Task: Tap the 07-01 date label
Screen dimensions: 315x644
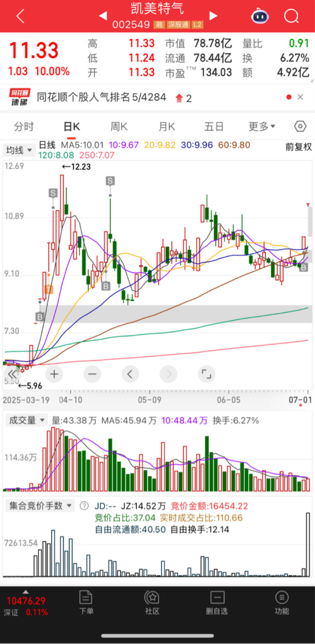Action: tap(300, 400)
